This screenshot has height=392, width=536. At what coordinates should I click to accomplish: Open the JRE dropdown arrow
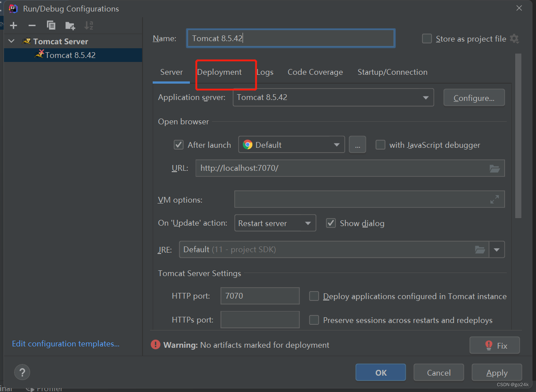(x=497, y=250)
